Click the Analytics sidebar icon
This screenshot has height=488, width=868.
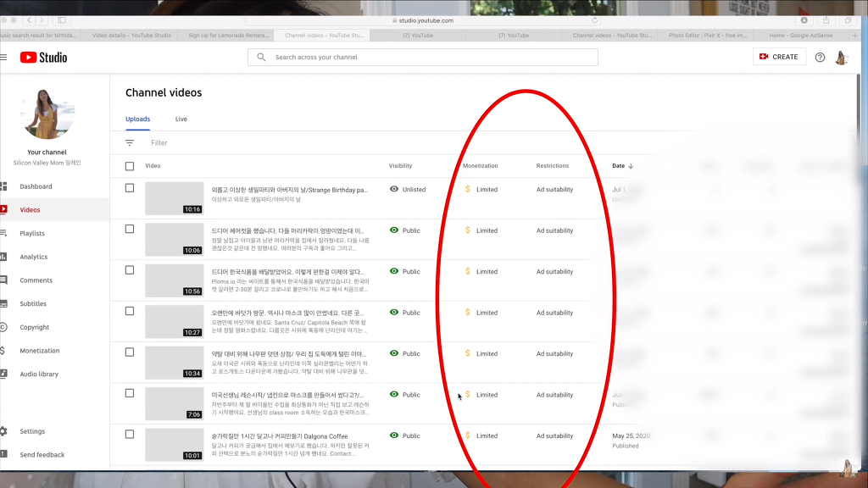[x=4, y=257]
